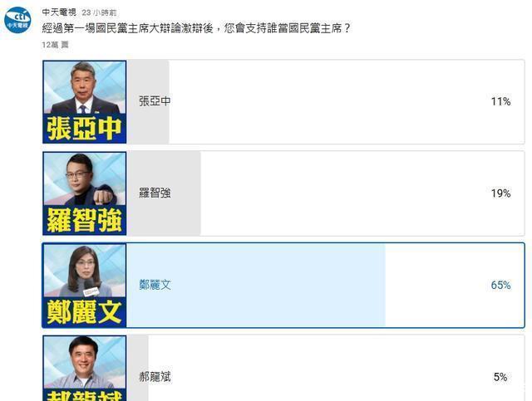The width and height of the screenshot is (532, 401).
Task: Select the 羅智強 poll option
Action: point(283,193)
